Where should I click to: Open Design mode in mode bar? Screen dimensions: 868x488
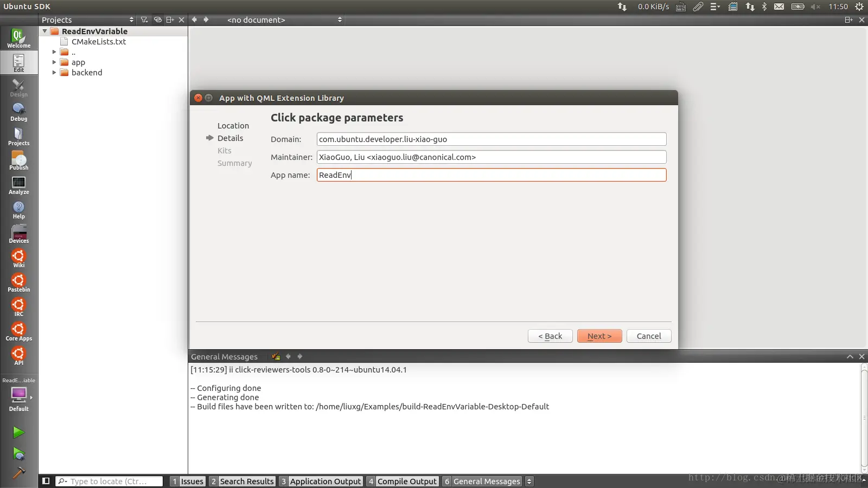coord(18,87)
